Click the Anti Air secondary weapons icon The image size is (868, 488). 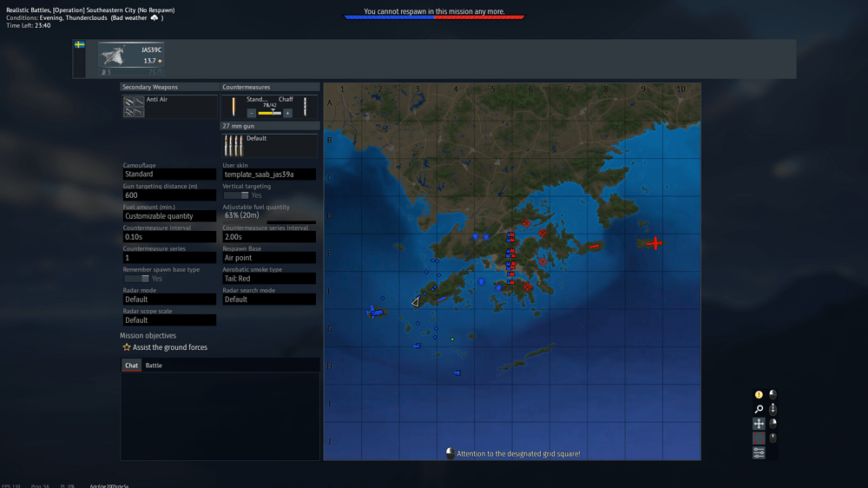pyautogui.click(x=134, y=106)
